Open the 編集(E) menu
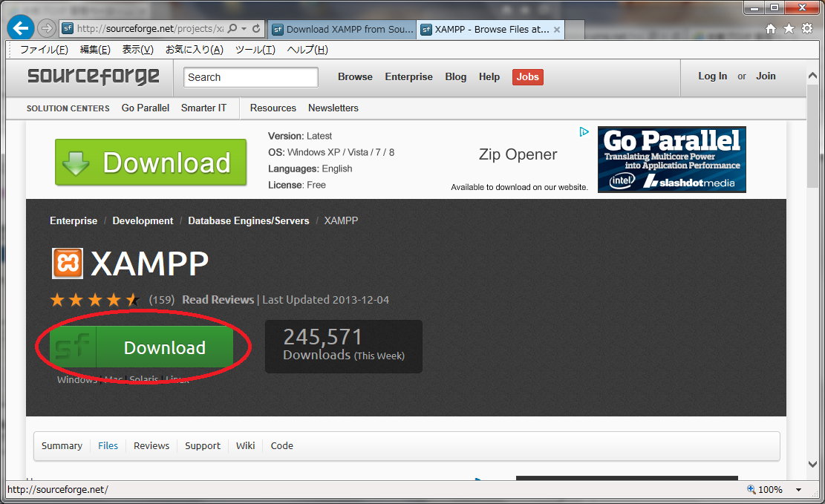 [x=95, y=50]
